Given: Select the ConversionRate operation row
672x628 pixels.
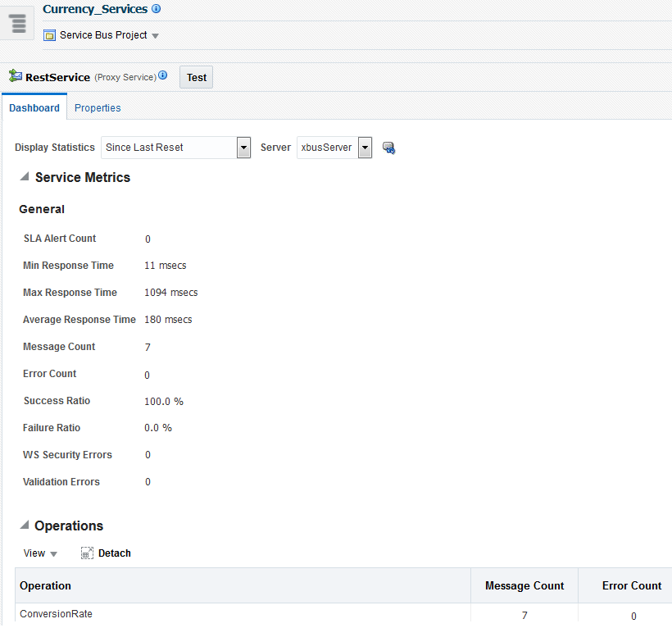Looking at the screenshot, I should coord(343,614).
